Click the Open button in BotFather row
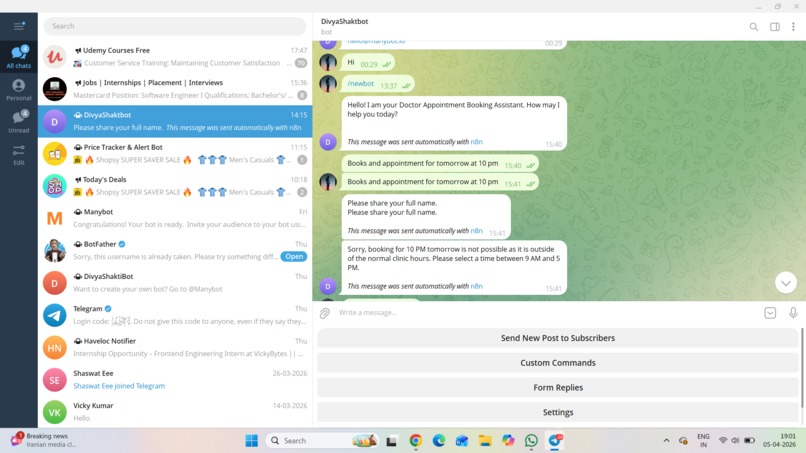This screenshot has width=806, height=453. point(294,257)
